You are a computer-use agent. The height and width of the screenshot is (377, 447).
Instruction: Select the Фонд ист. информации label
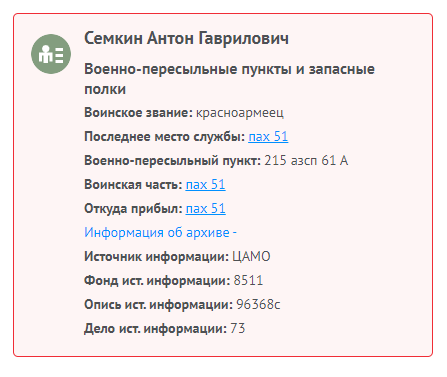coord(157,281)
